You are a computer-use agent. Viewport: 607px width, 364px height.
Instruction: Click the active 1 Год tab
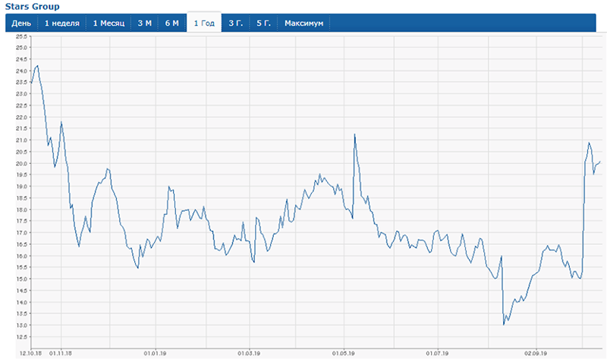(x=204, y=24)
